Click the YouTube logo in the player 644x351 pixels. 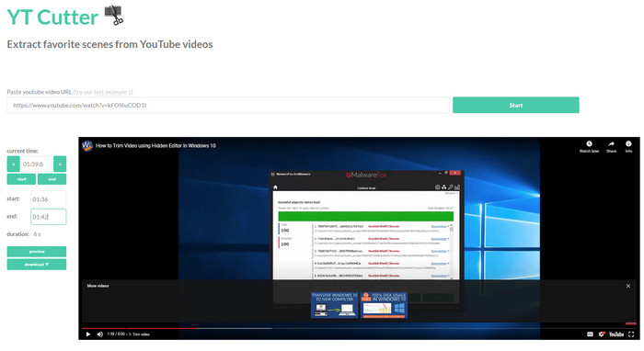click(x=616, y=334)
